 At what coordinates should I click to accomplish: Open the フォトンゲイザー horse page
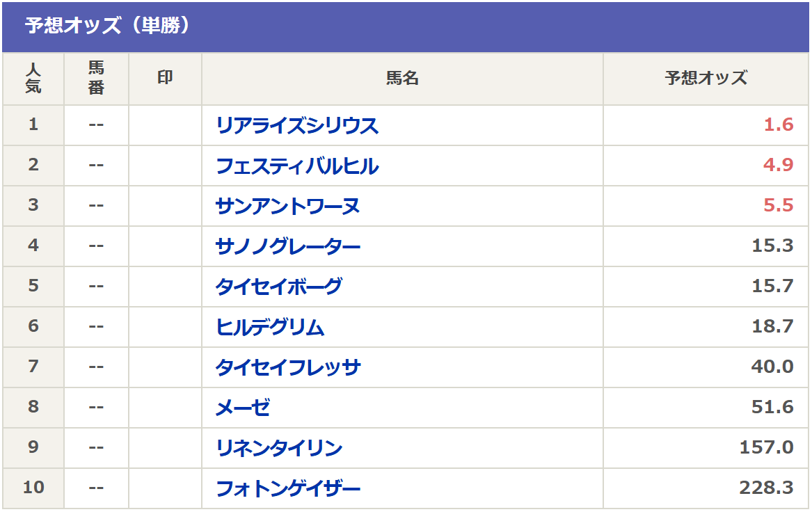pyautogui.click(x=287, y=488)
